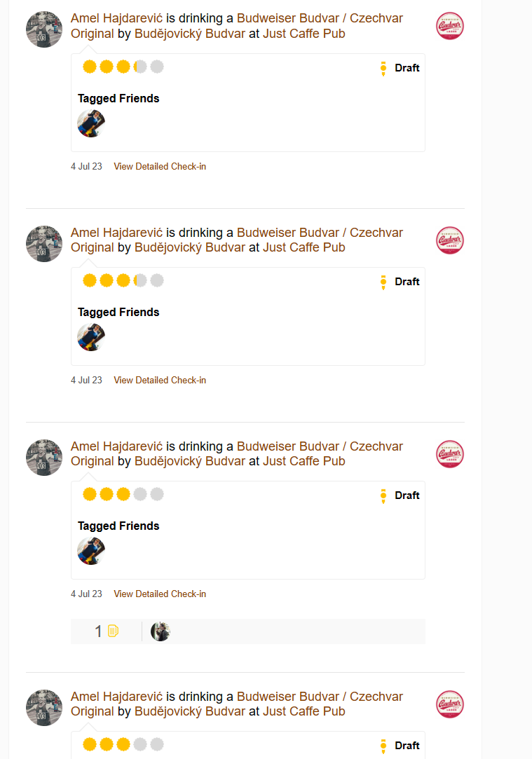Open View Detailed Check-in in the first post

[160, 167]
